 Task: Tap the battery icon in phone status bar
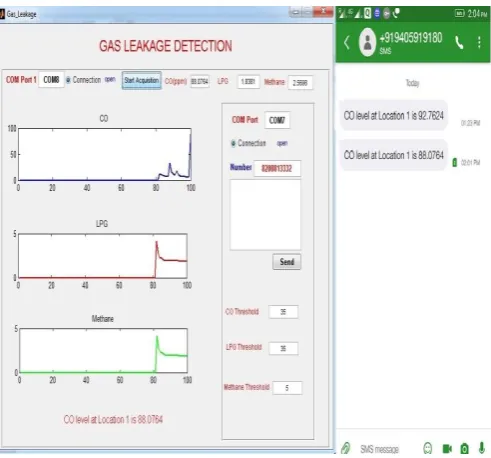pos(460,13)
